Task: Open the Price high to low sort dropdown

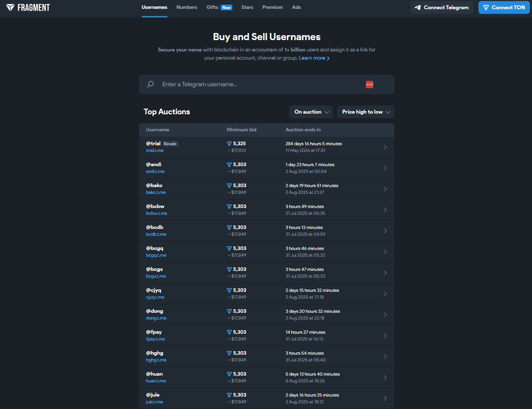Action: (x=365, y=112)
